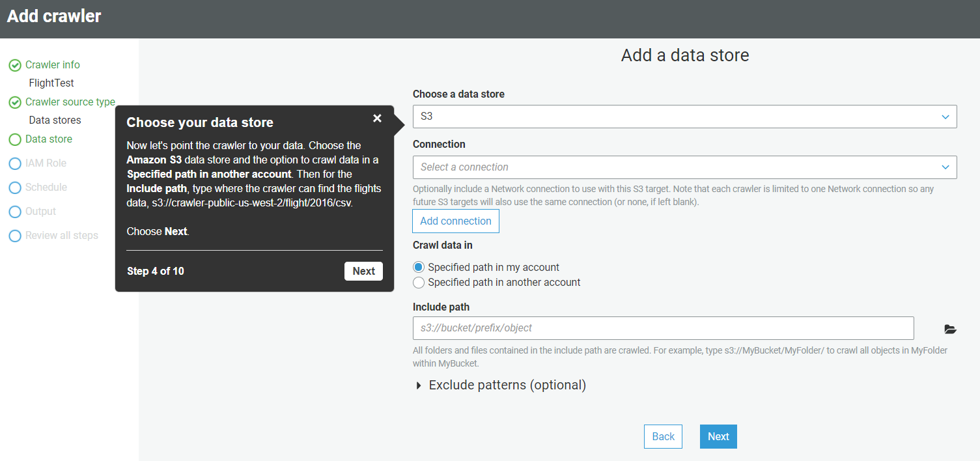980x461 pixels.
Task: Click the blue Next button at bottom
Action: tap(718, 437)
